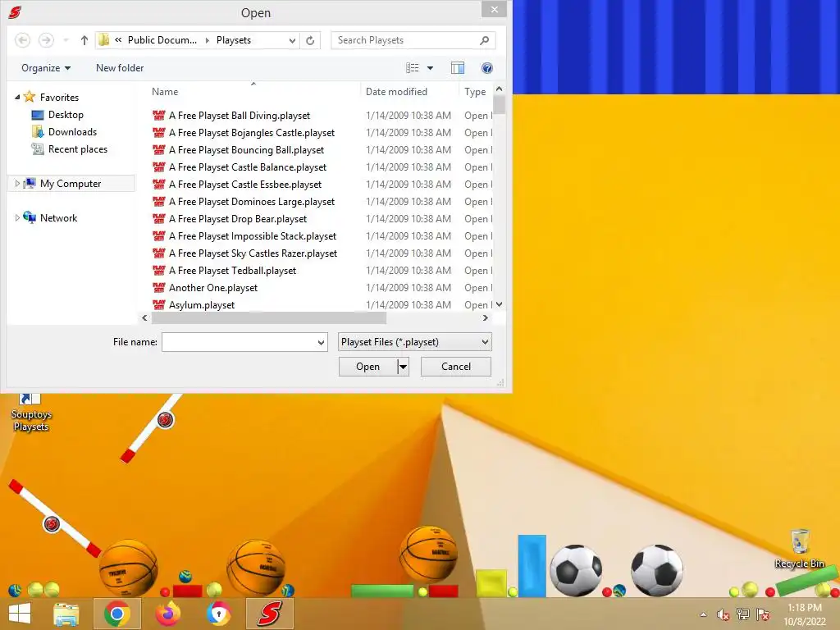Image resolution: width=840 pixels, height=630 pixels.
Task: Click Cancel to dismiss the dialog
Action: click(456, 367)
